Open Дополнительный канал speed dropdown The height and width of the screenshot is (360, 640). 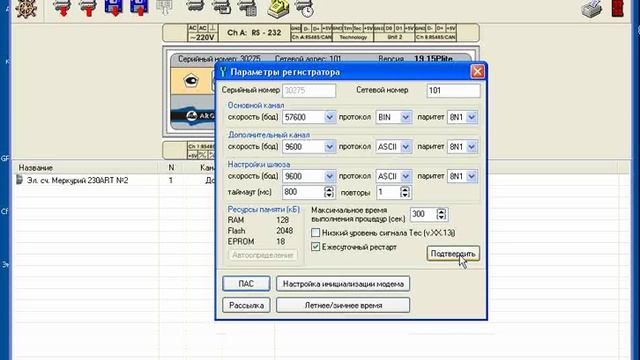(329, 147)
